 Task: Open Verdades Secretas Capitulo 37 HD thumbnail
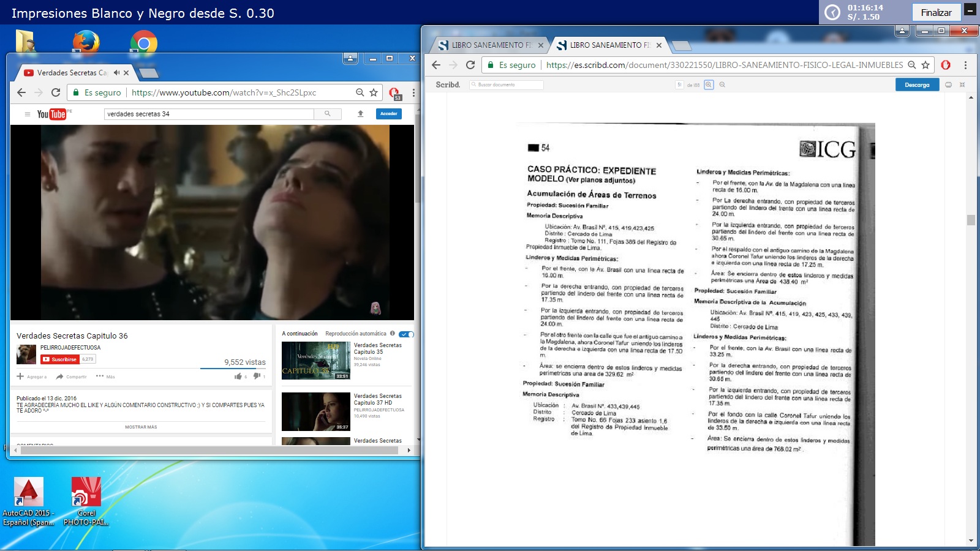coord(315,411)
